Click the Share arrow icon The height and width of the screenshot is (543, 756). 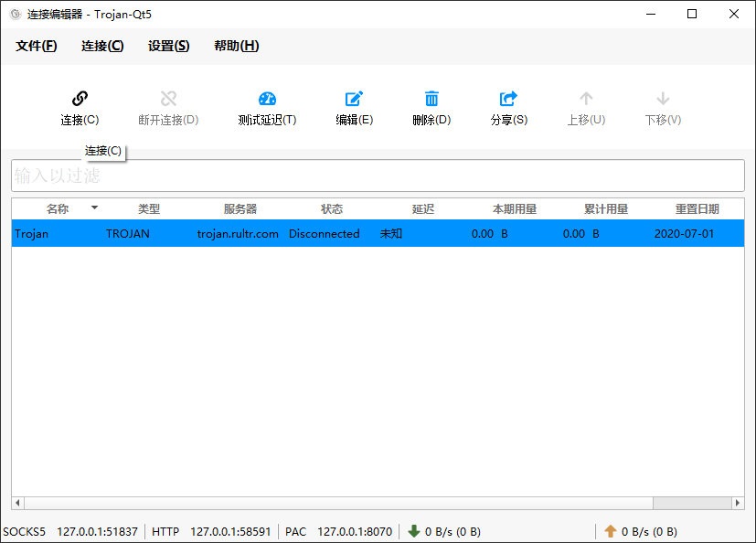[508, 99]
